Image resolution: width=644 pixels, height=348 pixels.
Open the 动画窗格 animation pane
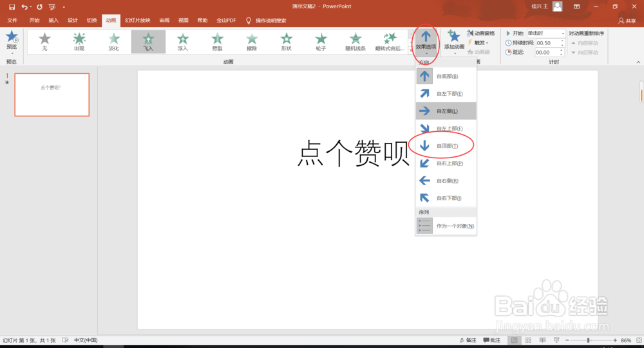pyautogui.click(x=481, y=33)
